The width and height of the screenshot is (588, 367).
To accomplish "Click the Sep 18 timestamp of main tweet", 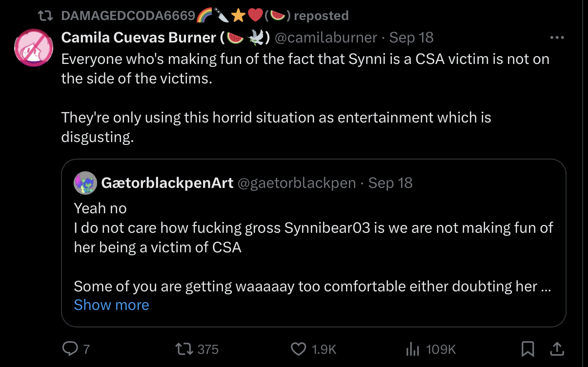I will pos(411,38).
